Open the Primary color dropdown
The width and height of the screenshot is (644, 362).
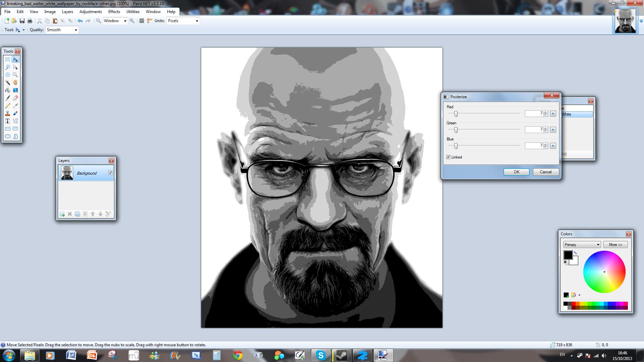[x=582, y=245]
